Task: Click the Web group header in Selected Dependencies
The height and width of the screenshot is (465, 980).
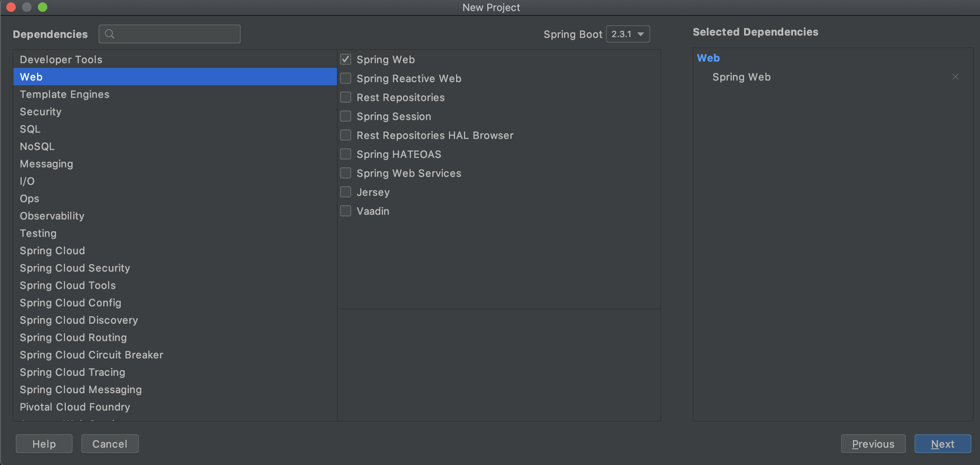Action: click(x=708, y=58)
